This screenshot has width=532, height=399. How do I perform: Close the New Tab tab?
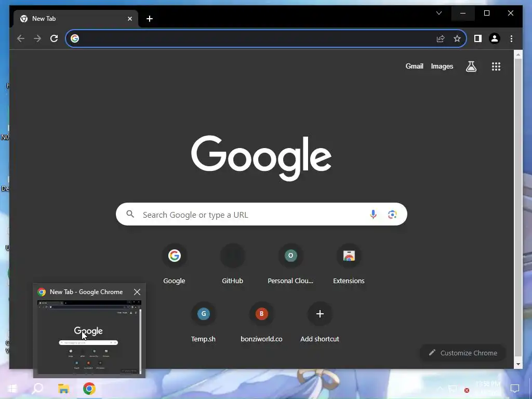coord(129,19)
